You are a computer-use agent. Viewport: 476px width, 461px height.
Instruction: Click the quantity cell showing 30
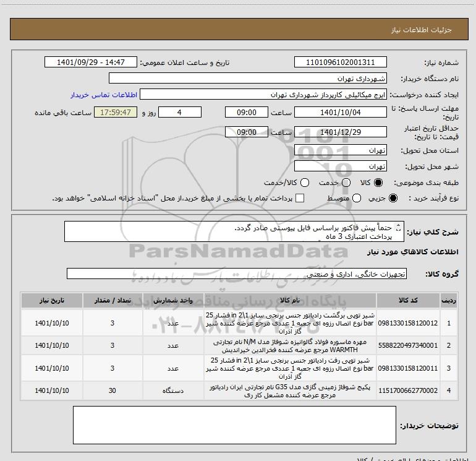pos(113,390)
